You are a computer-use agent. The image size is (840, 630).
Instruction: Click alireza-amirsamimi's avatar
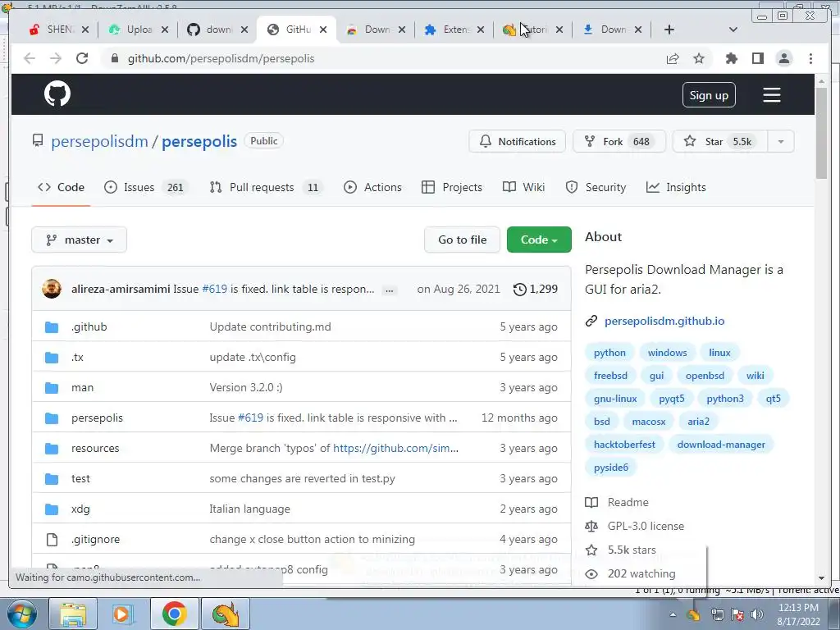pyautogui.click(x=52, y=289)
